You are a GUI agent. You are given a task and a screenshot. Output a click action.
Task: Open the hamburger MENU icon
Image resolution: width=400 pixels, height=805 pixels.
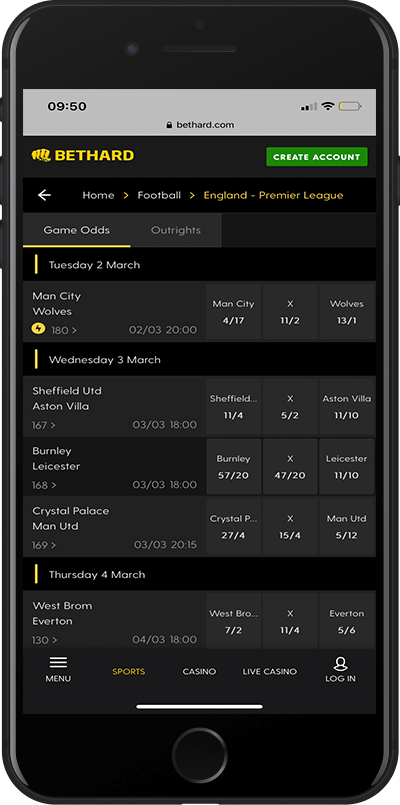point(58,663)
